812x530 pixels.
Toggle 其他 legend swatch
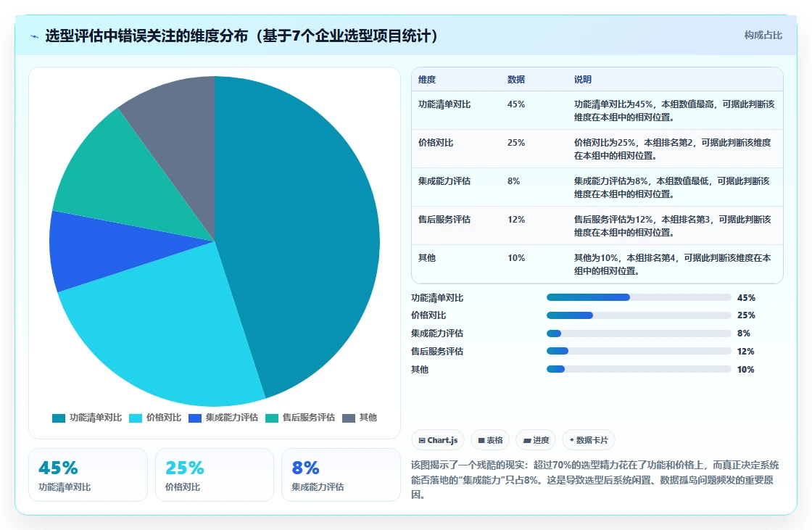pyautogui.click(x=349, y=418)
